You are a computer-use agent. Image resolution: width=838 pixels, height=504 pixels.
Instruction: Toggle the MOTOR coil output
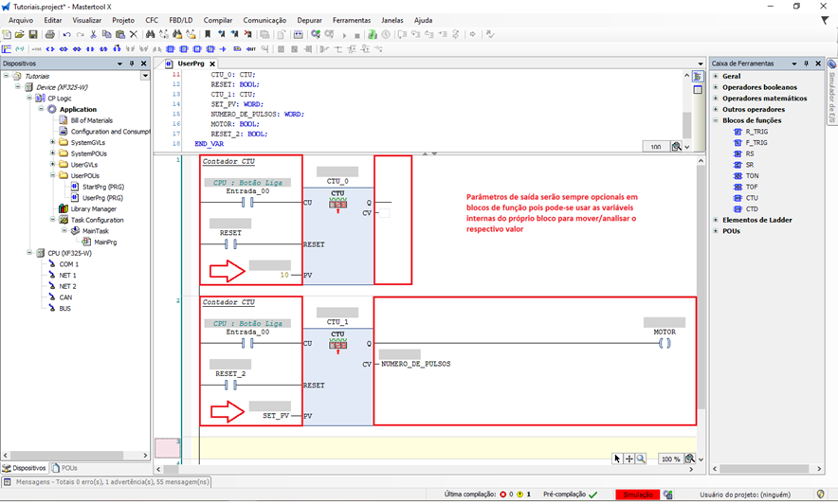(665, 343)
